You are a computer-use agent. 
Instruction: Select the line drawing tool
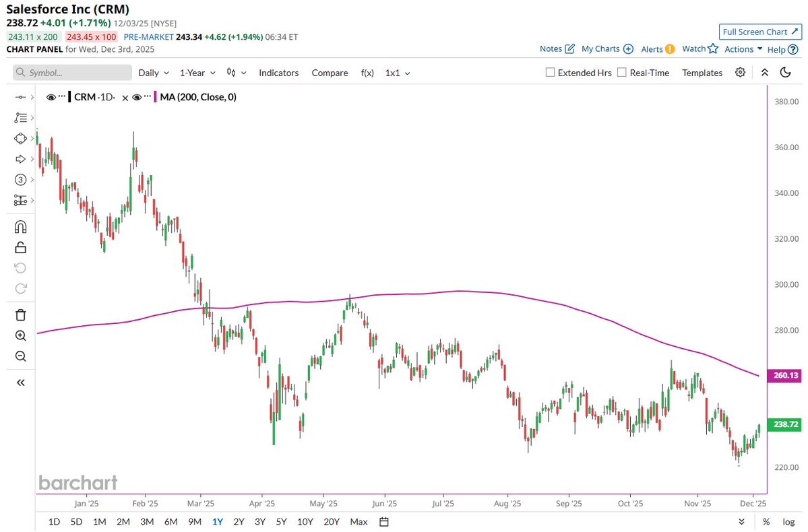(20, 97)
